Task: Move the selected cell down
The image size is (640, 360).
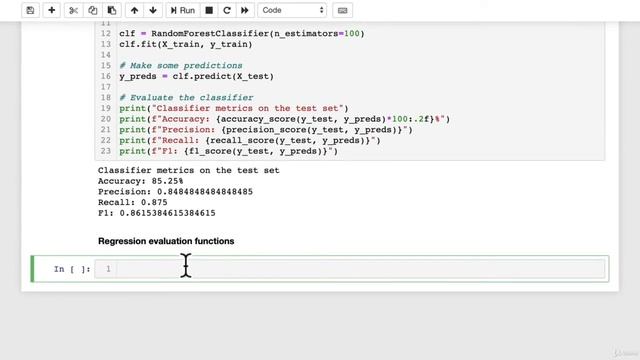Action: 153,10
